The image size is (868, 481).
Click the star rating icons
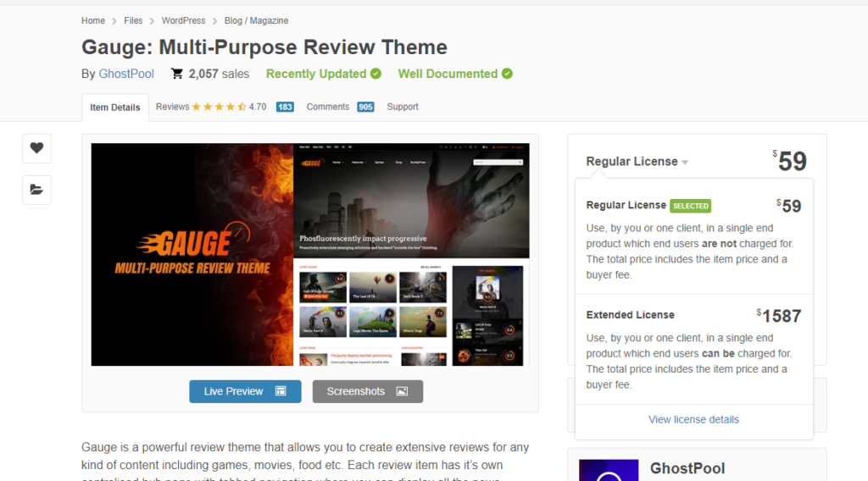pos(219,108)
